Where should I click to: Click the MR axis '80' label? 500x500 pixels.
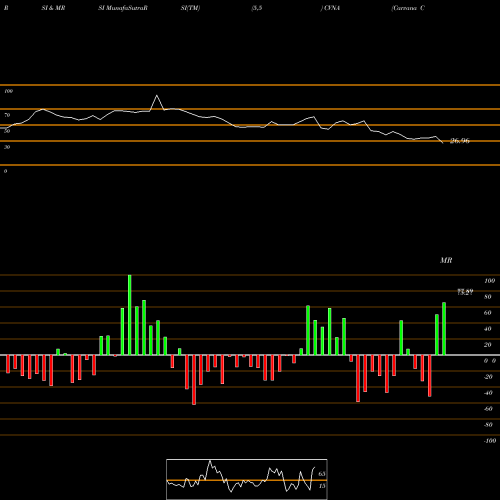pos(488,297)
